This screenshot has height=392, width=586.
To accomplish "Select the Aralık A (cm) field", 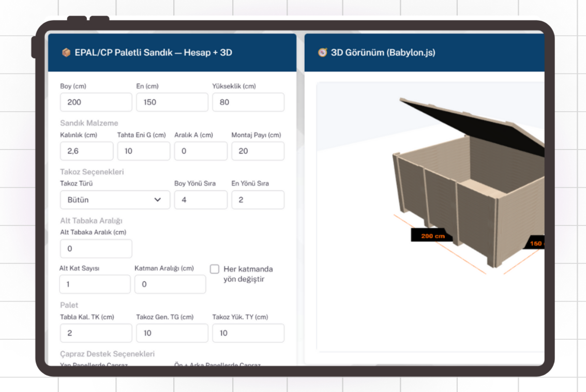I will tap(201, 151).
